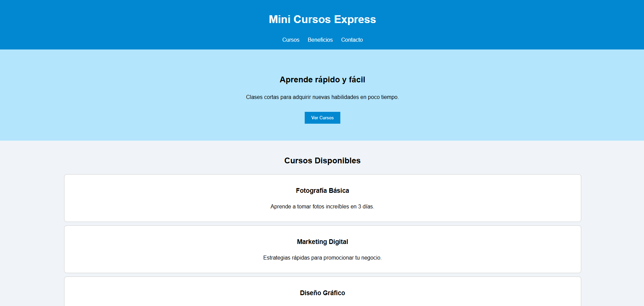The image size is (644, 306).
Task: Open the Fotografía Básica course title
Action: click(322, 191)
